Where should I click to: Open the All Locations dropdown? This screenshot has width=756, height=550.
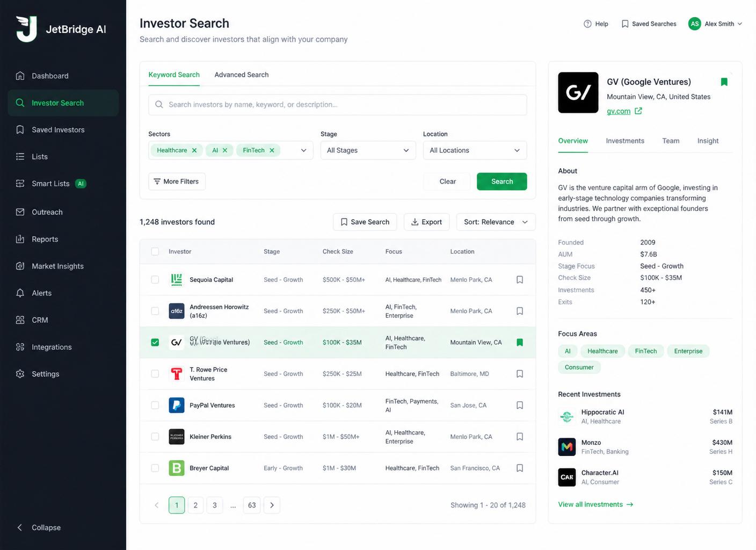[475, 150]
